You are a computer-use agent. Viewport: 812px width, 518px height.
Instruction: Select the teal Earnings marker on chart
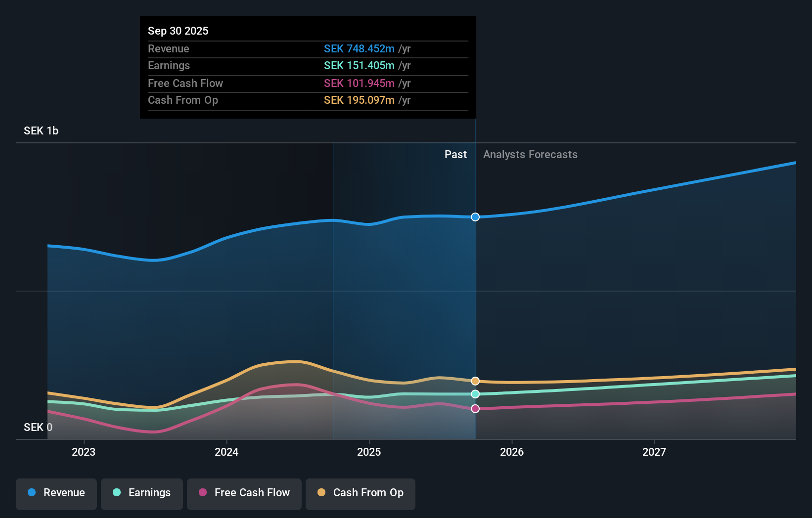point(475,394)
